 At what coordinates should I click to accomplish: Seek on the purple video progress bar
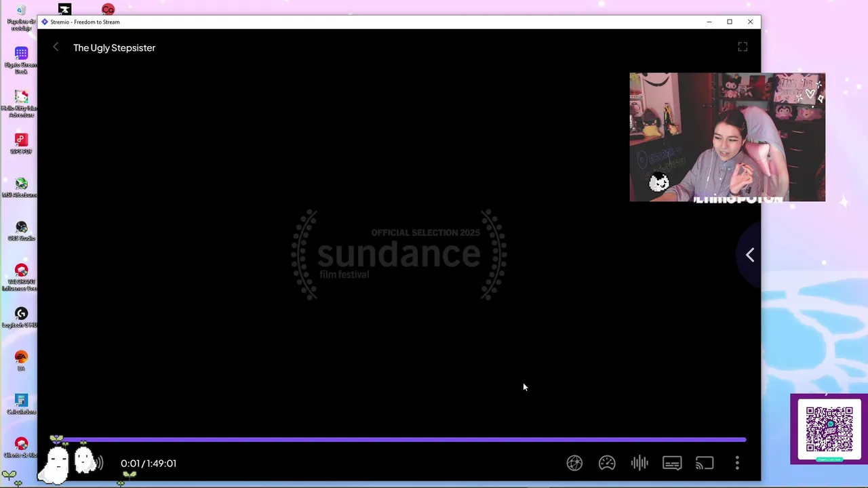(x=399, y=440)
